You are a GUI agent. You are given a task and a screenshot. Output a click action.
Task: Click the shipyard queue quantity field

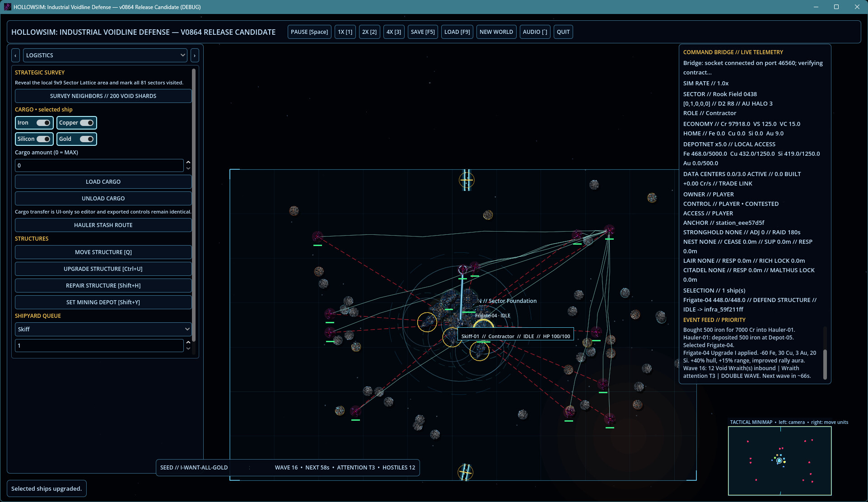pyautogui.click(x=99, y=346)
